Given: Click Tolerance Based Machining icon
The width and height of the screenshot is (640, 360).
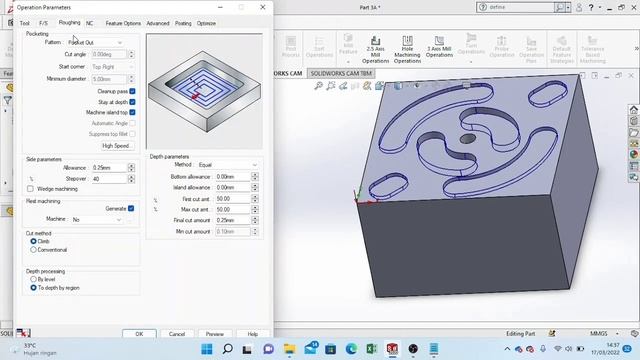Looking at the screenshot, I should coord(592,49).
